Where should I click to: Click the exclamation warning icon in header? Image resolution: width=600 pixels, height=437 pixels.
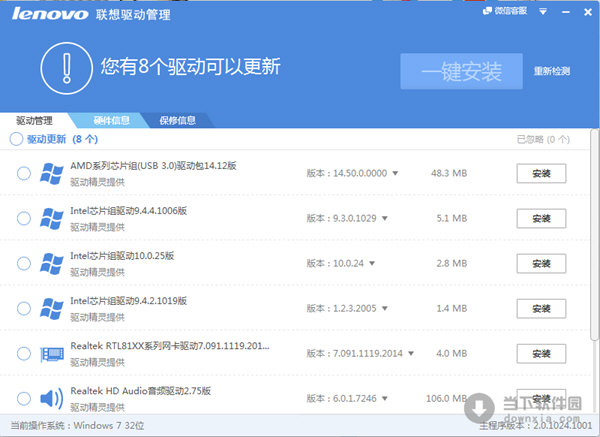(x=67, y=68)
